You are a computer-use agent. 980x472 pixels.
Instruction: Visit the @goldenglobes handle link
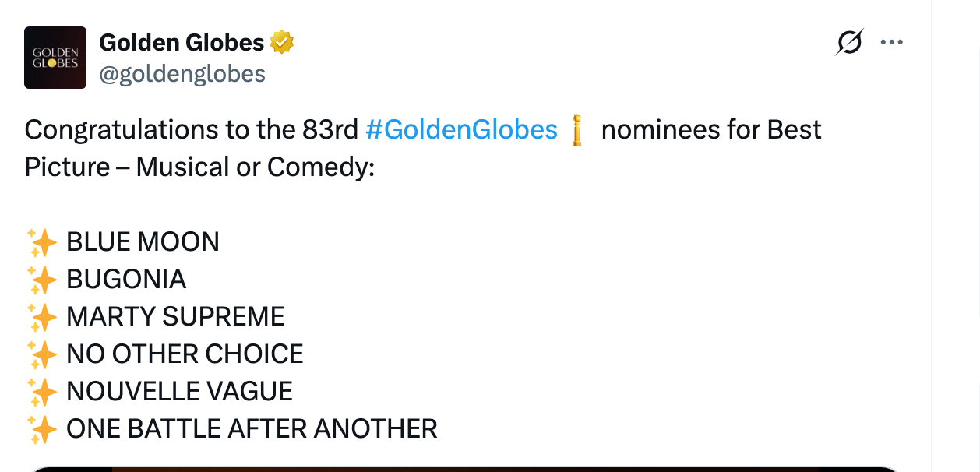[x=182, y=74]
